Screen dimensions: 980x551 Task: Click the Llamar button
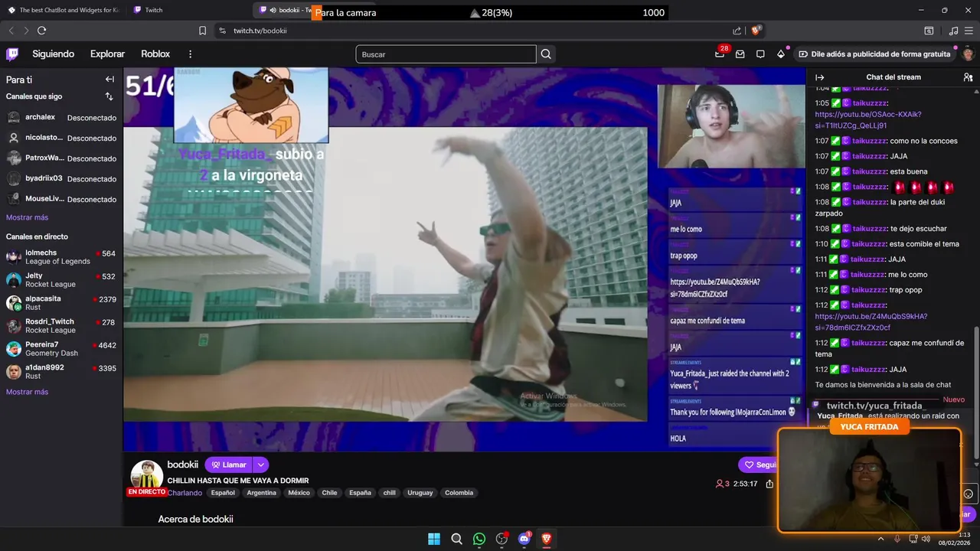(x=229, y=465)
